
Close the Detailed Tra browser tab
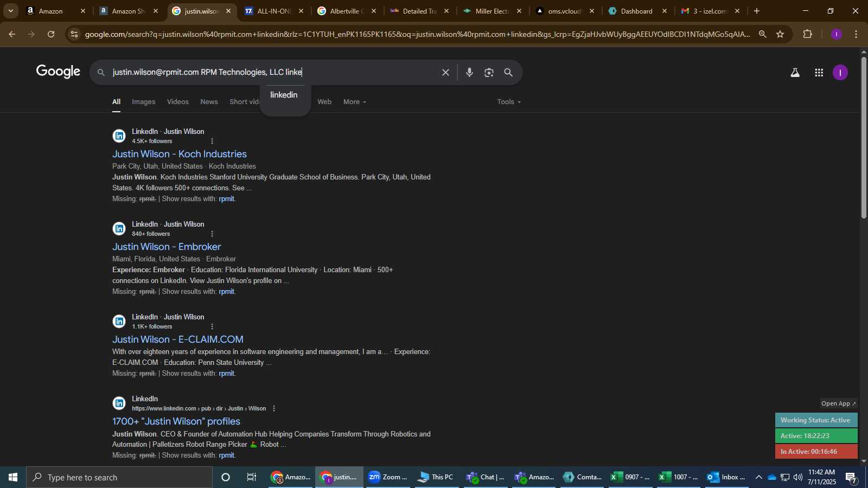tap(446, 11)
